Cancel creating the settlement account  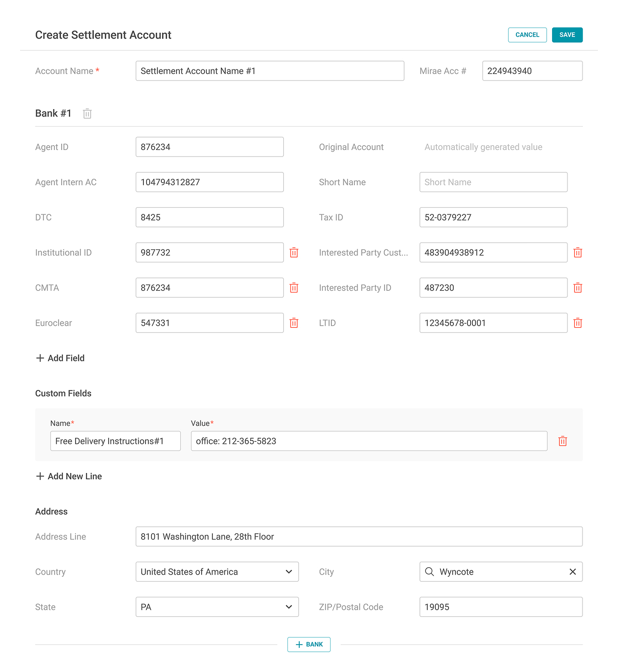(527, 35)
